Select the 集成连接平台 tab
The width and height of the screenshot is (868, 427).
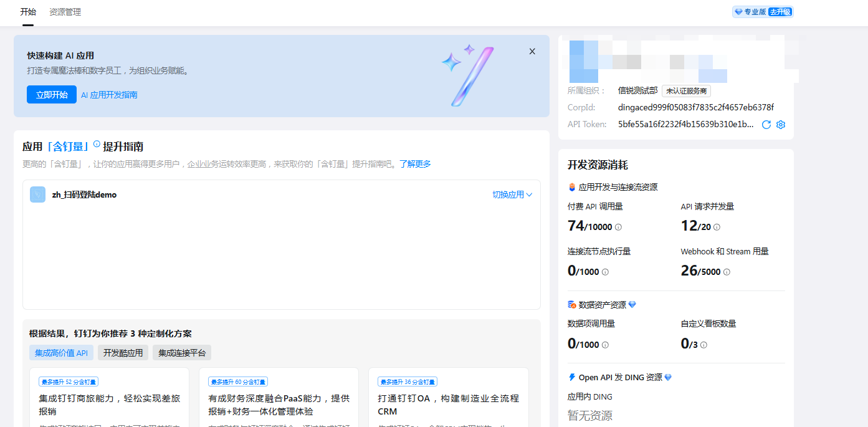click(182, 353)
